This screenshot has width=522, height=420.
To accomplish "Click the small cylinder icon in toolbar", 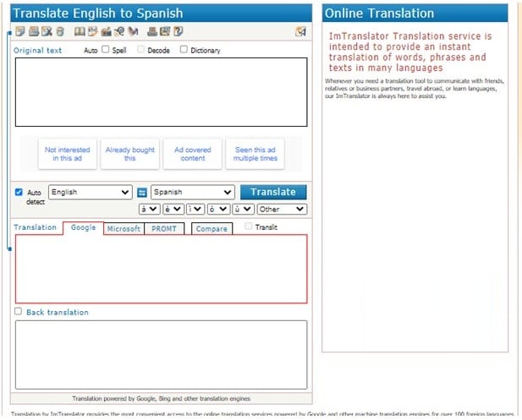I will (x=60, y=31).
